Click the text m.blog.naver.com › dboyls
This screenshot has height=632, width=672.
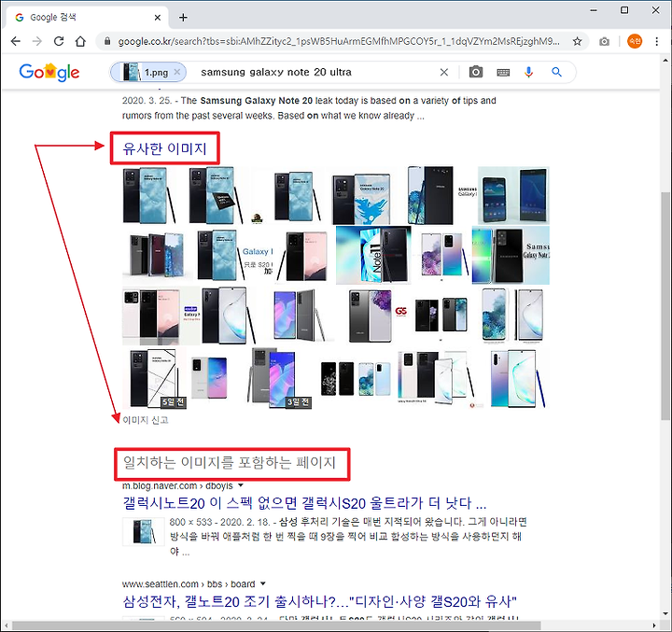(177, 485)
